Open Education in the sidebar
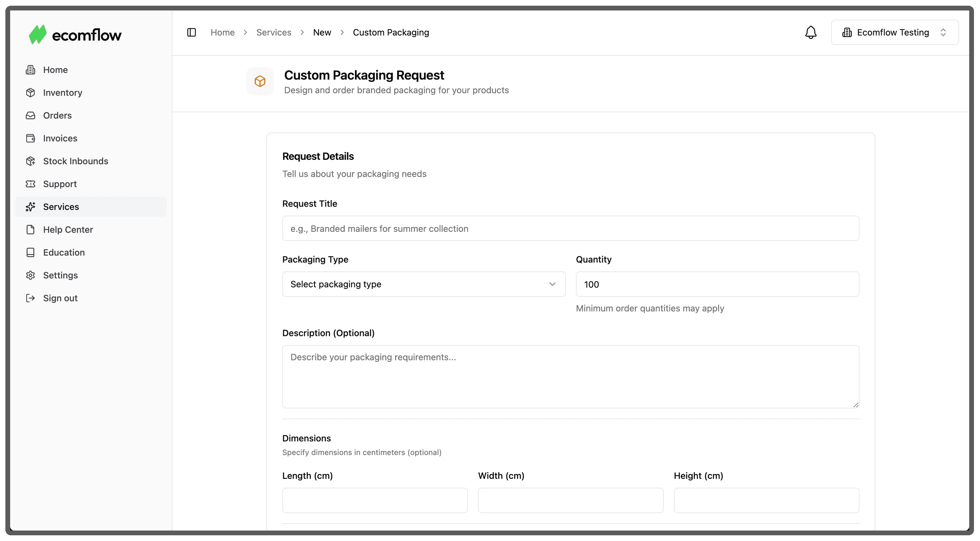Image resolution: width=980 pixels, height=541 pixels. (x=63, y=252)
